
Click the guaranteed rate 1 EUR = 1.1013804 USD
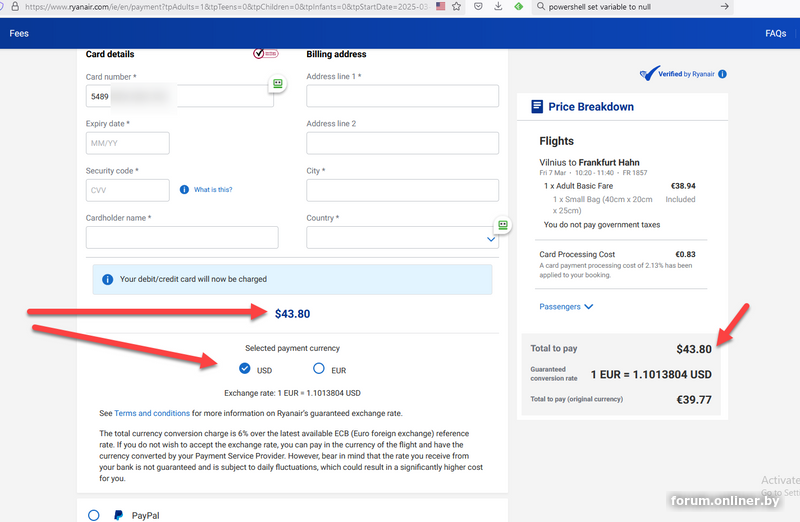(651, 375)
